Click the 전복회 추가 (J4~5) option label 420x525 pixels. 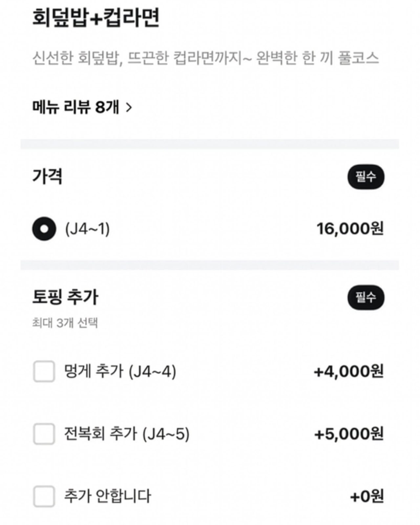(x=127, y=434)
